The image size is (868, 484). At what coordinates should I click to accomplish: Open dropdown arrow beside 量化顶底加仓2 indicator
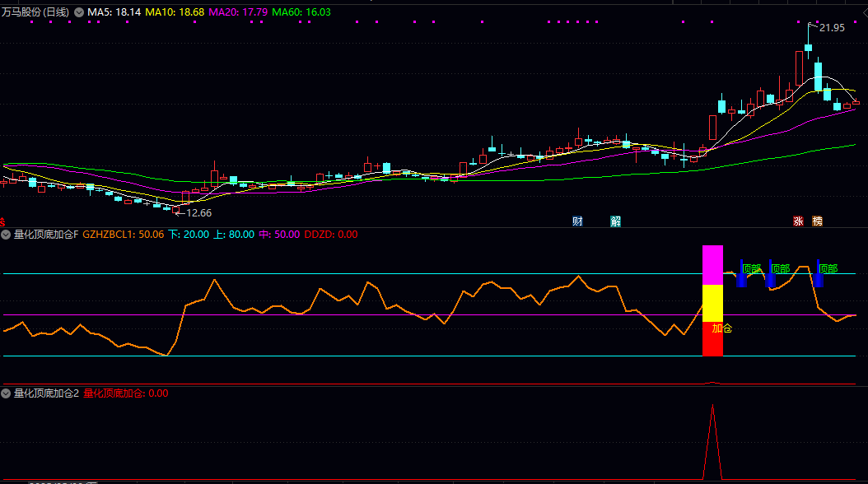7,393
